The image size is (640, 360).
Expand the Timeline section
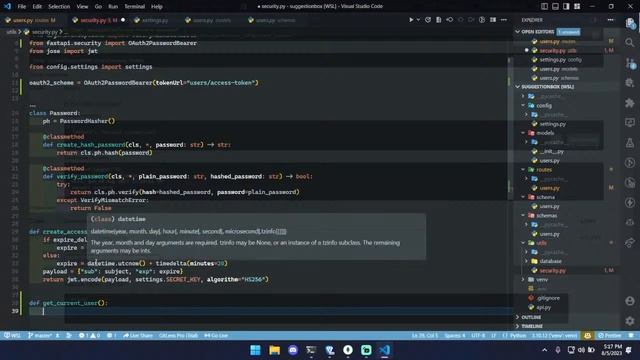click(518, 326)
